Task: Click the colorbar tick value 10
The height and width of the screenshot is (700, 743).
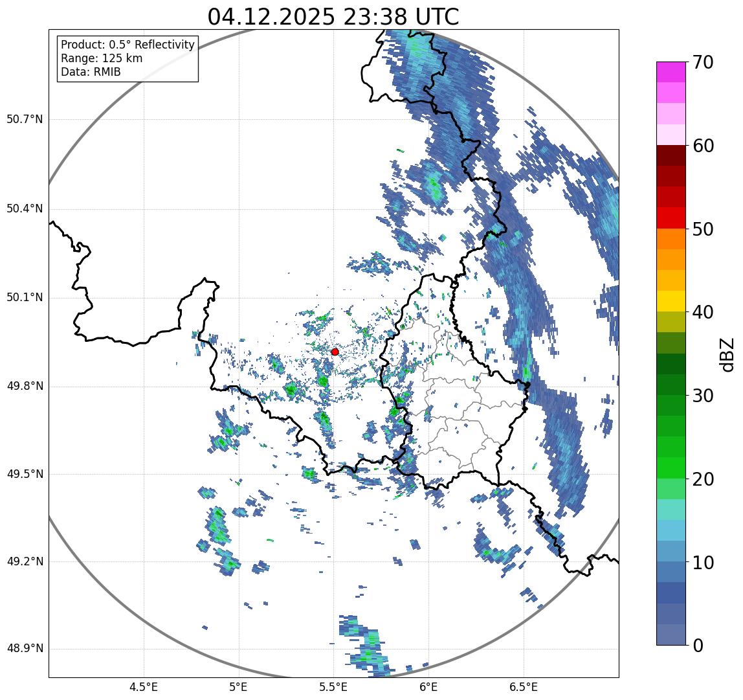Action: (703, 563)
